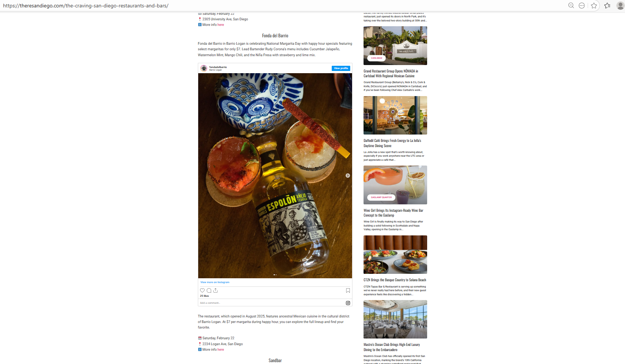Click the View profile button
This screenshot has height=364, width=625.
coord(341,68)
